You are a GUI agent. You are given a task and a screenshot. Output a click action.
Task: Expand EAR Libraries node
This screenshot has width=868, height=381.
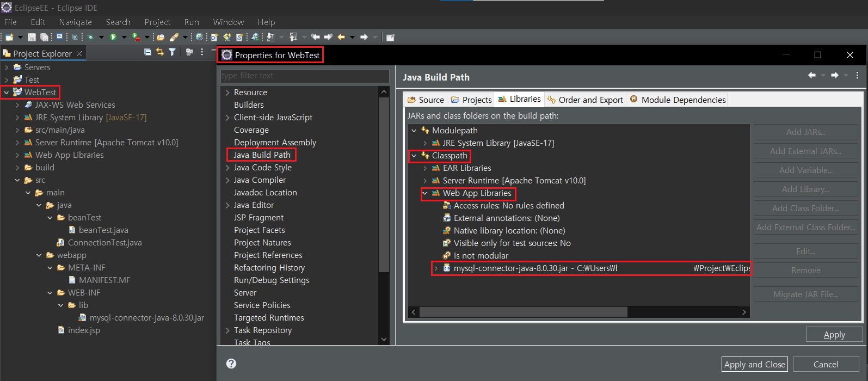425,168
